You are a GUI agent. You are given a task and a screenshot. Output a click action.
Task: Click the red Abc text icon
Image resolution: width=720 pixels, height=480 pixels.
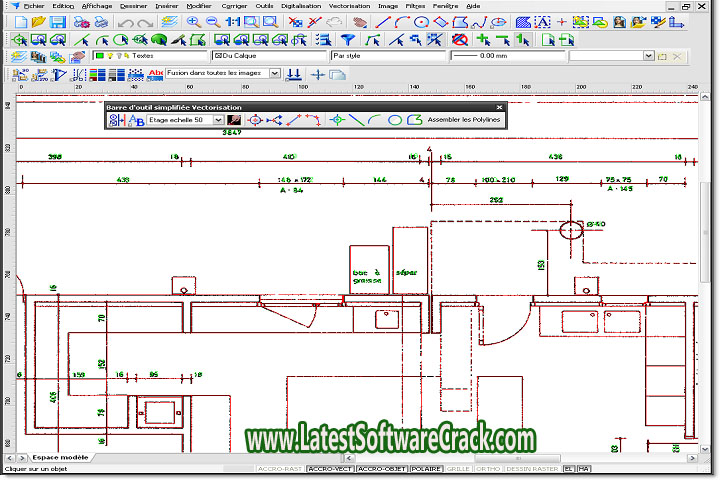tap(155, 74)
